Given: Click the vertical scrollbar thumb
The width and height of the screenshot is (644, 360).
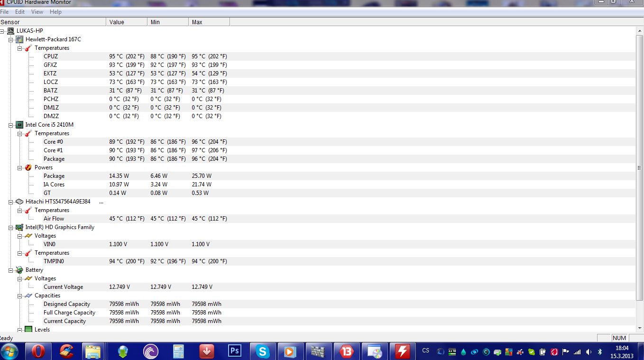Looking at the screenshot, I should pos(640,167).
